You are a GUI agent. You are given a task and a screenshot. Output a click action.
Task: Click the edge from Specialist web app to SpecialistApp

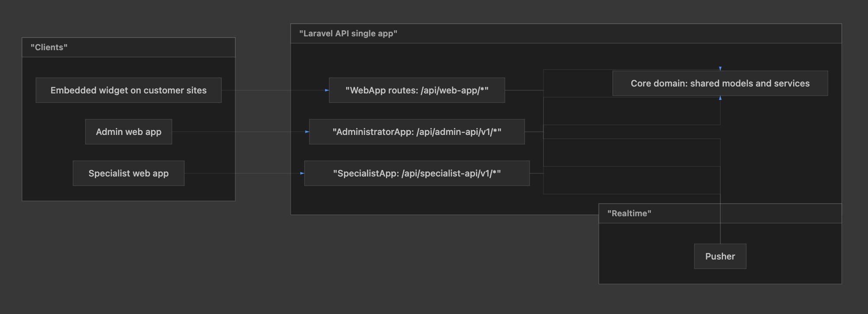click(260, 173)
